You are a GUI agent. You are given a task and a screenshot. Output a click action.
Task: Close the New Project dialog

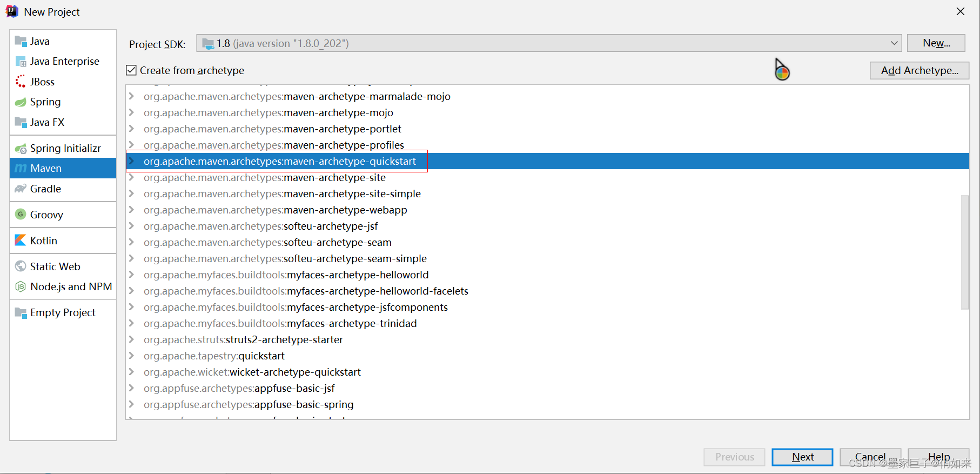click(960, 11)
